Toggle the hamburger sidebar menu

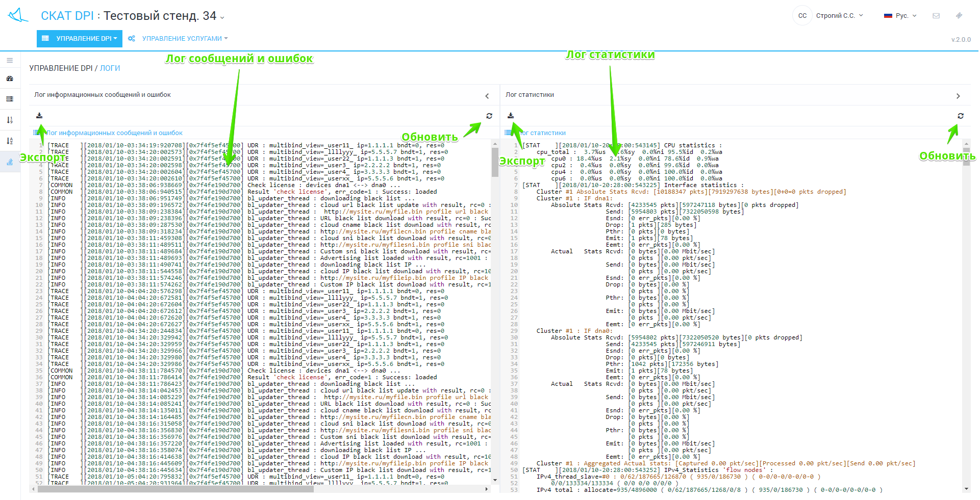[x=10, y=60]
